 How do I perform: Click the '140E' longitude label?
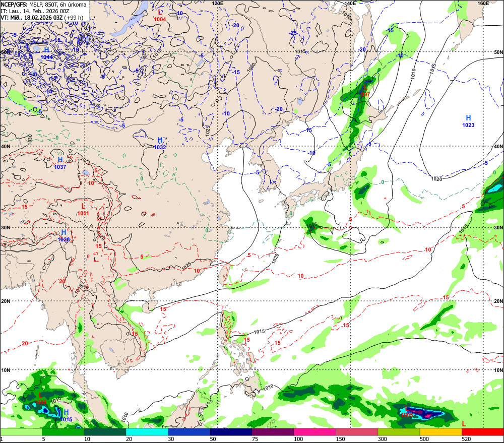coord(350,3)
